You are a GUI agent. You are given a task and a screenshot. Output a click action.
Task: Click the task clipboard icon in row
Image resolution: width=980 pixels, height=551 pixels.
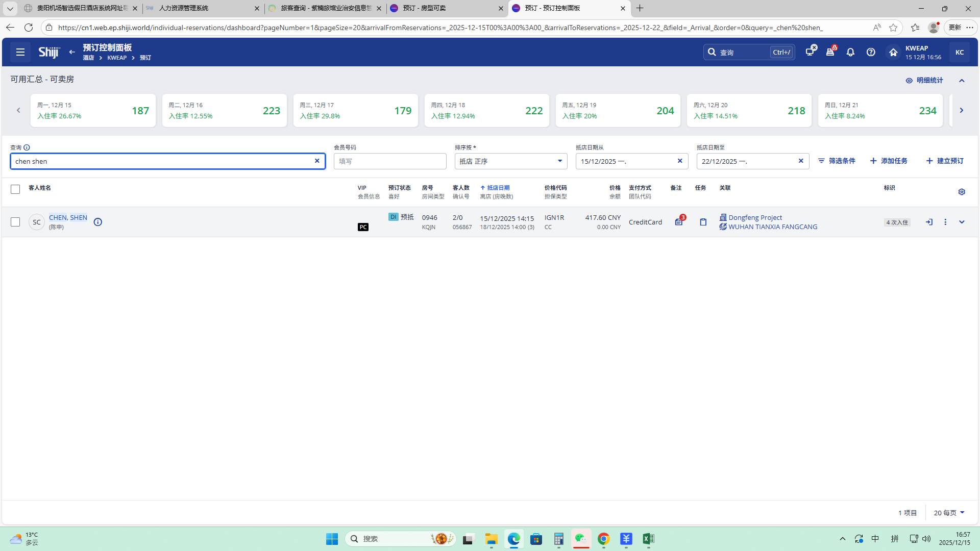(x=703, y=222)
